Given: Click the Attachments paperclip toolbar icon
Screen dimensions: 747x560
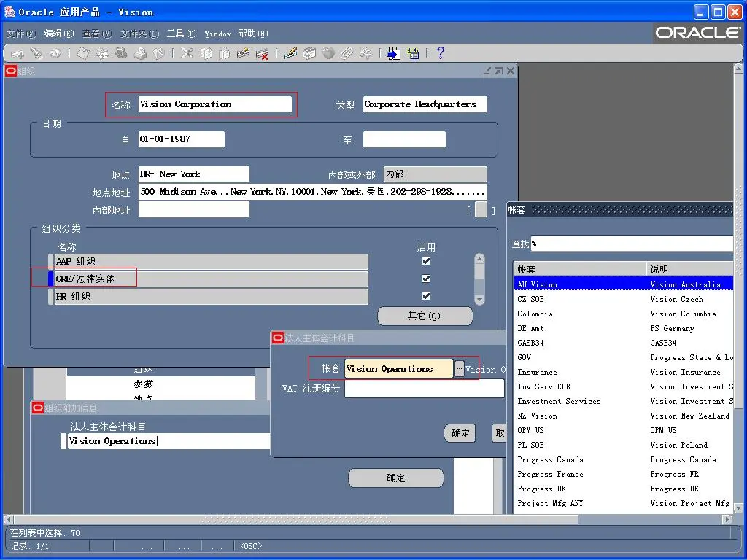Looking at the screenshot, I should click(x=347, y=53).
